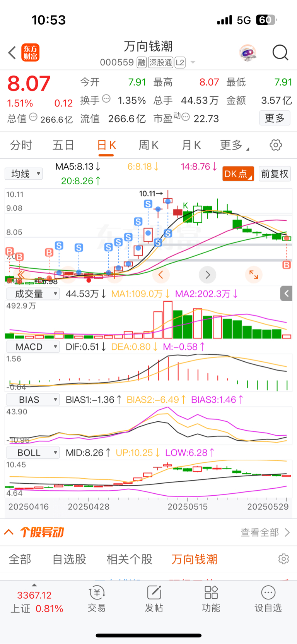This screenshot has height=644, width=297.
Task: Tap the current price 8.07
Action: pos(29,84)
